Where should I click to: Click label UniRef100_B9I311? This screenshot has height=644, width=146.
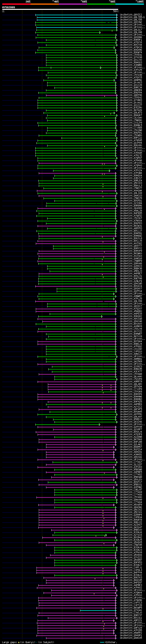click(131, 618)
